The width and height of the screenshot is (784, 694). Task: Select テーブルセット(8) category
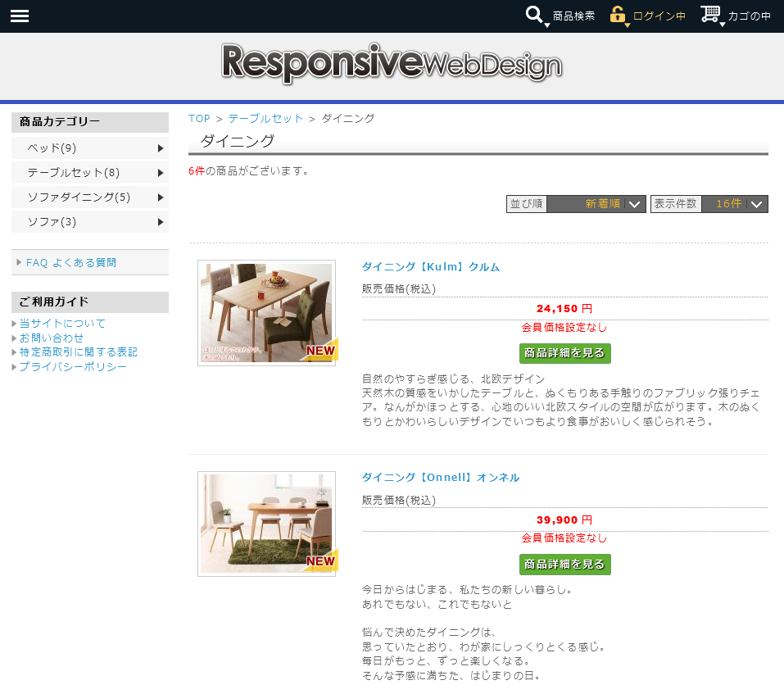pos(90,173)
